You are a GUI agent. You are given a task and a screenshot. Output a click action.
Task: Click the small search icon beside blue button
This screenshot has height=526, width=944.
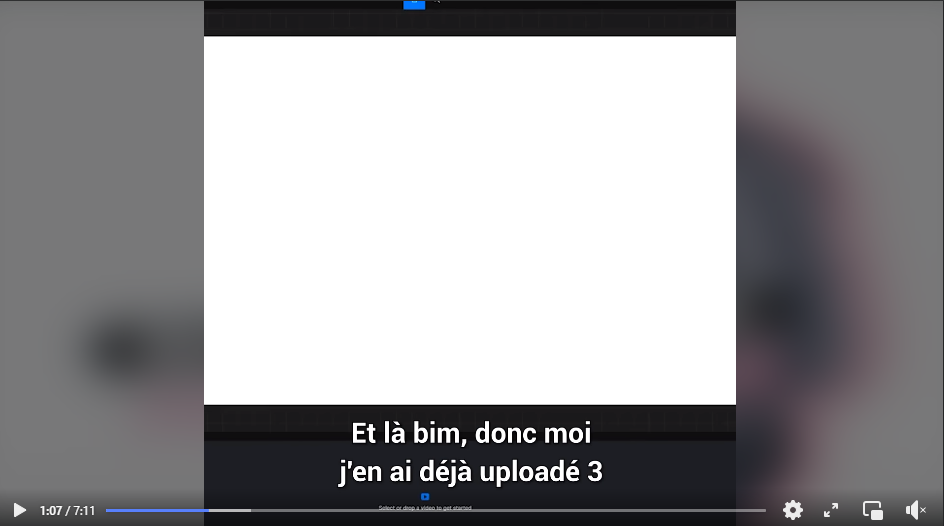coord(436,2)
